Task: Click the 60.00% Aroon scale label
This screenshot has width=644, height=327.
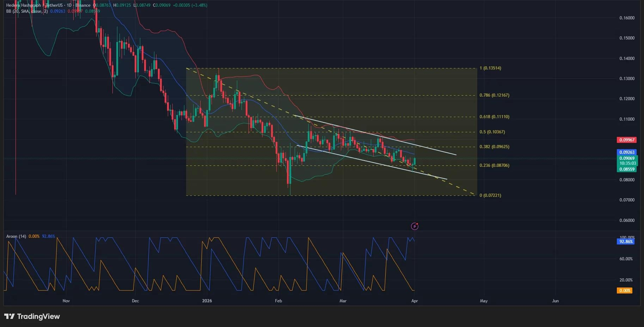Action: [626, 259]
